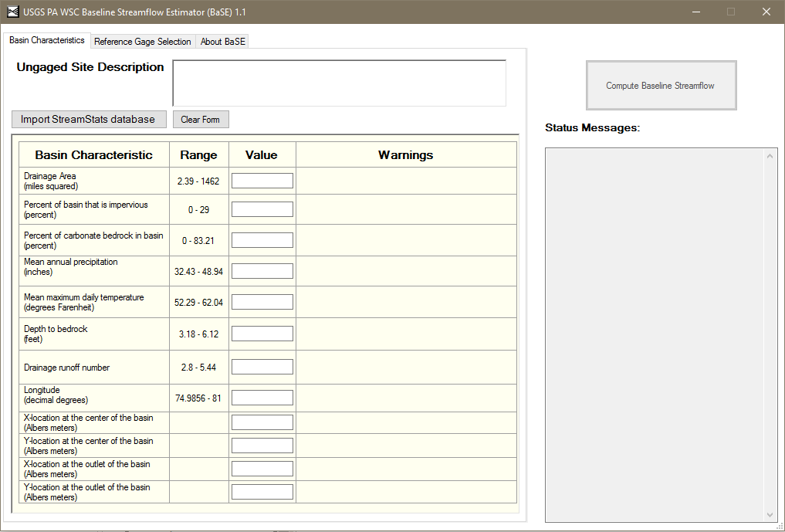Click the BaSE application icon in title bar
This screenshot has width=785, height=532.
(x=12, y=12)
